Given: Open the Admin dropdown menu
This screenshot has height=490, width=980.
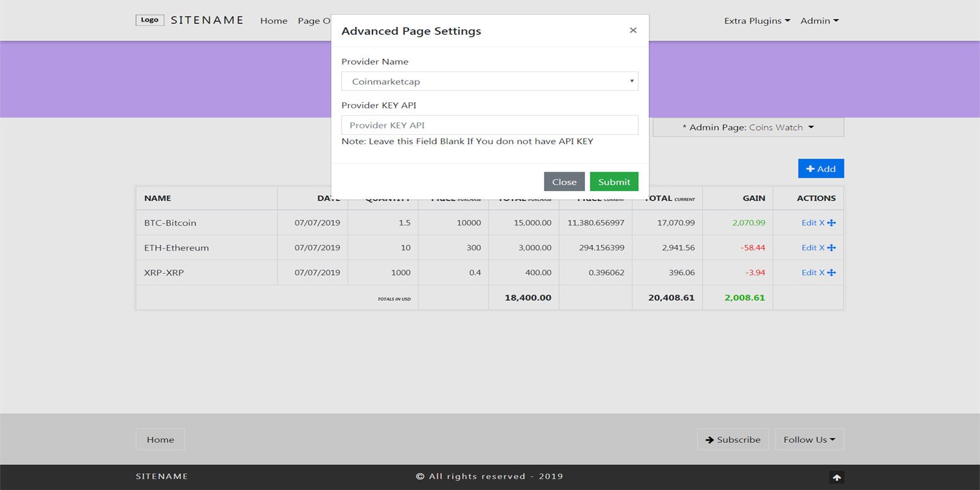Looking at the screenshot, I should [x=819, y=21].
